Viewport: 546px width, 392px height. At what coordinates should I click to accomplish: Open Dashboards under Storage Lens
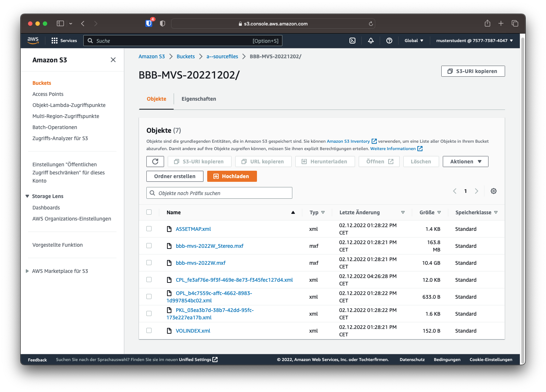point(46,208)
